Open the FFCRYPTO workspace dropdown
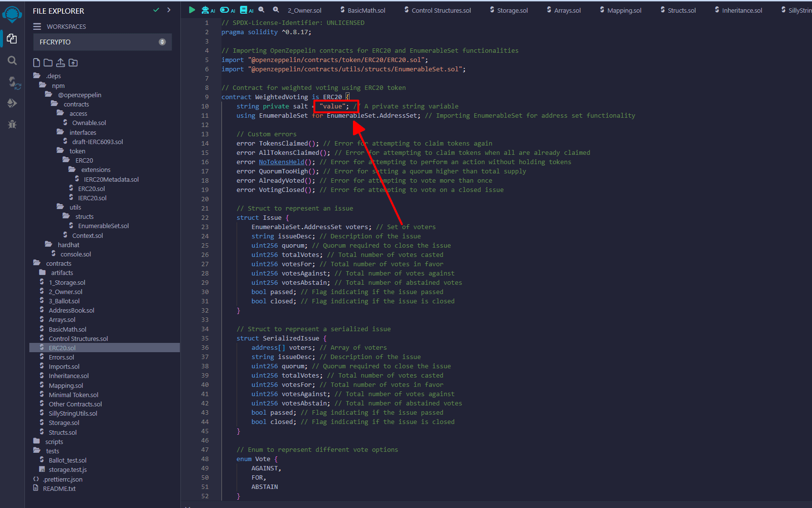 click(103, 42)
